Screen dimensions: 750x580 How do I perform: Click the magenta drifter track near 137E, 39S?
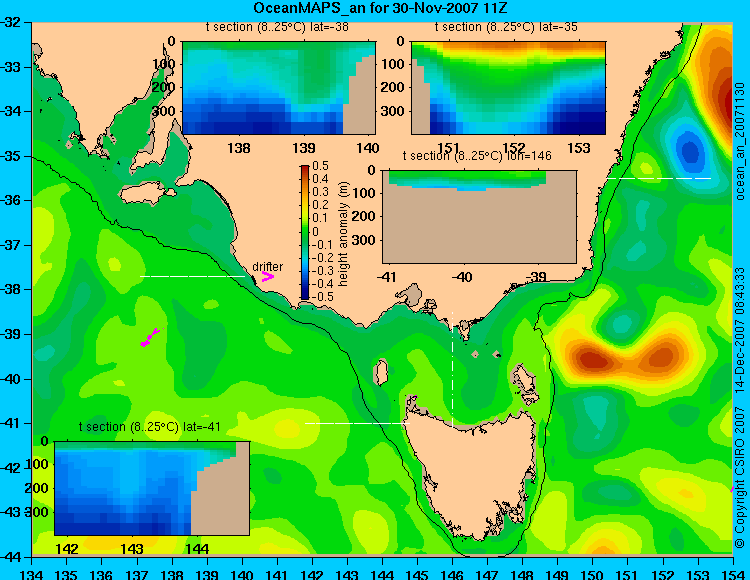(150, 338)
